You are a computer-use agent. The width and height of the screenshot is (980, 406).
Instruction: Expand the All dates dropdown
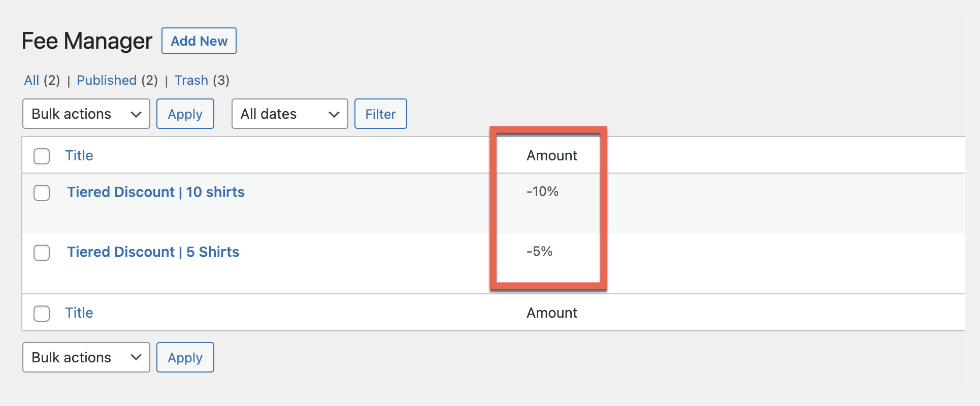[x=289, y=114]
